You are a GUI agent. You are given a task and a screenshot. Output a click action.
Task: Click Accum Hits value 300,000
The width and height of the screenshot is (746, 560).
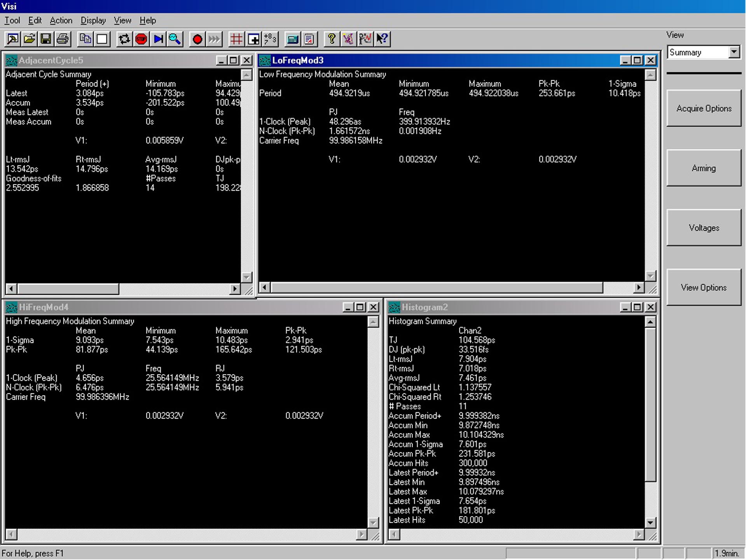tap(473, 463)
